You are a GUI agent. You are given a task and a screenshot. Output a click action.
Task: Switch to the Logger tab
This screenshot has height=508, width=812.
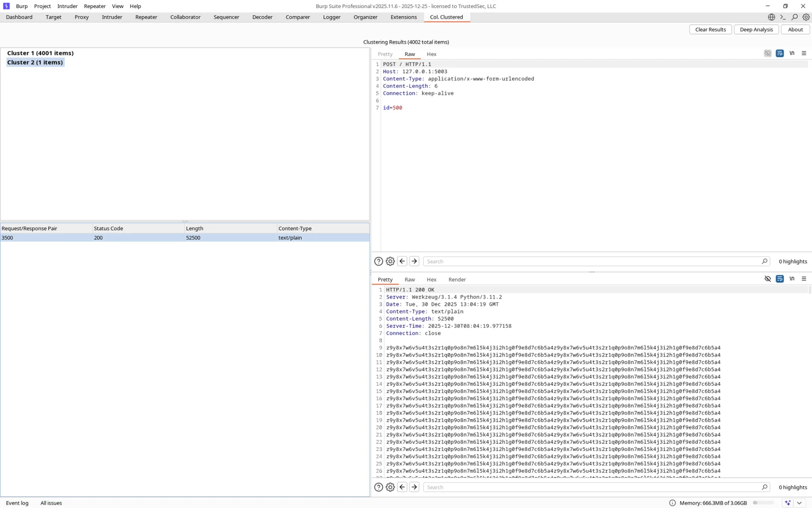(x=332, y=17)
